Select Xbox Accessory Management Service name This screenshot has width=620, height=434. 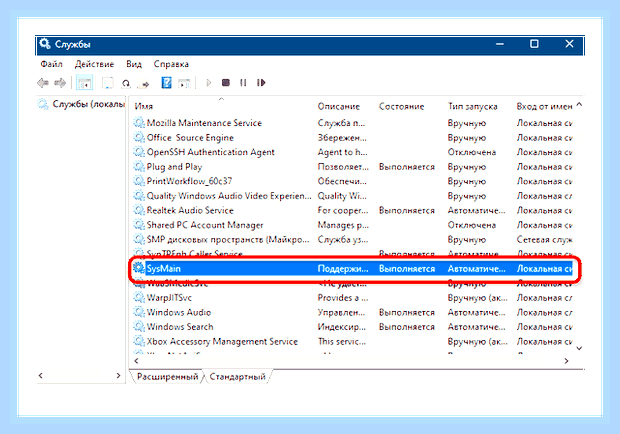(x=222, y=342)
